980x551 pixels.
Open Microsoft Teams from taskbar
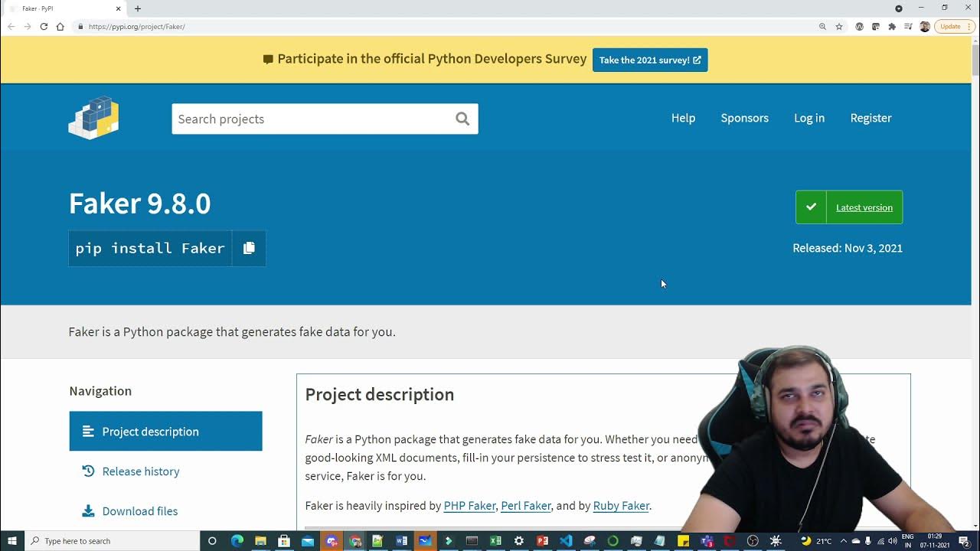point(707,541)
